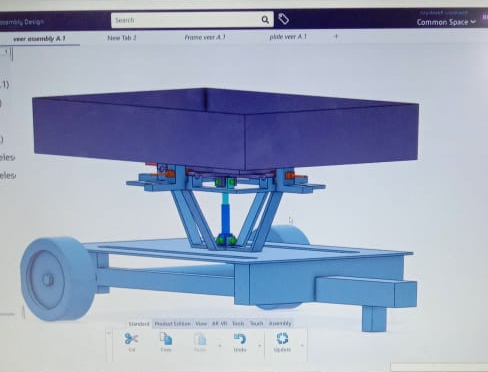This screenshot has width=488, height=372.
Task: Click the magnifier search icon
Action: pos(265,20)
